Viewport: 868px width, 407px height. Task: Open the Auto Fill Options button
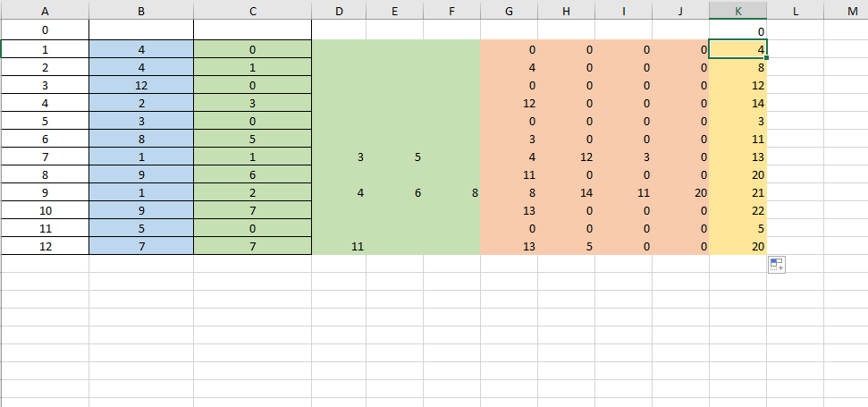coord(776,265)
